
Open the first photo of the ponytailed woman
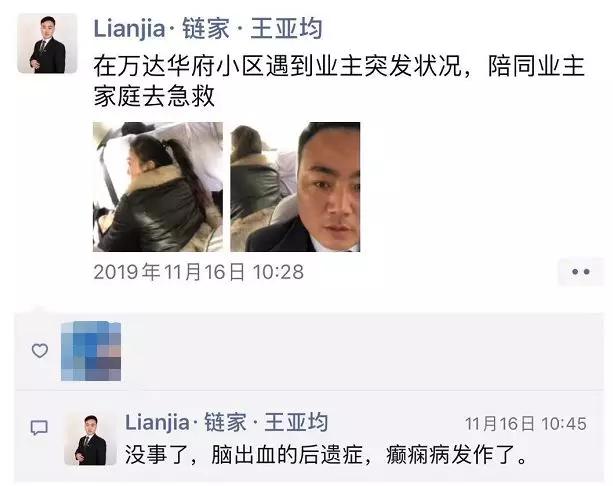tap(158, 187)
